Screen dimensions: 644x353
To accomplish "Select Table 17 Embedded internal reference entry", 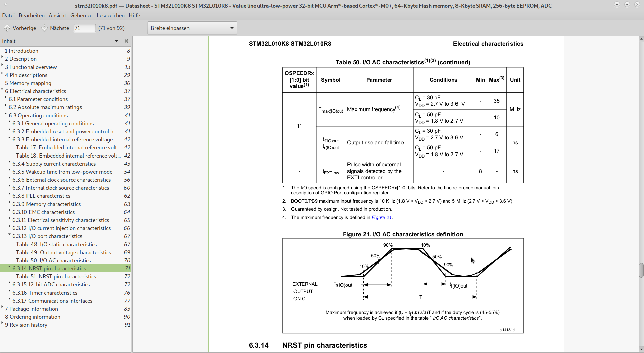I will tap(66, 147).
